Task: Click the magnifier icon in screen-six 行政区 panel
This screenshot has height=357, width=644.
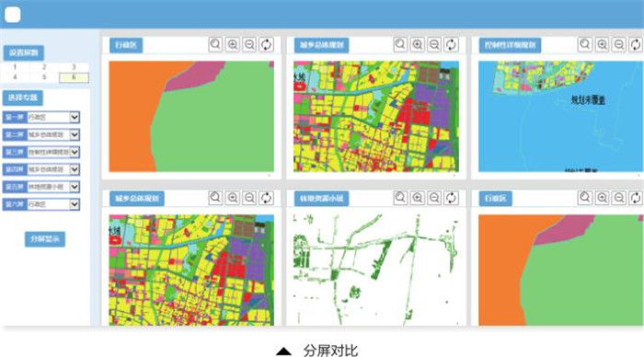Action: 585,198
